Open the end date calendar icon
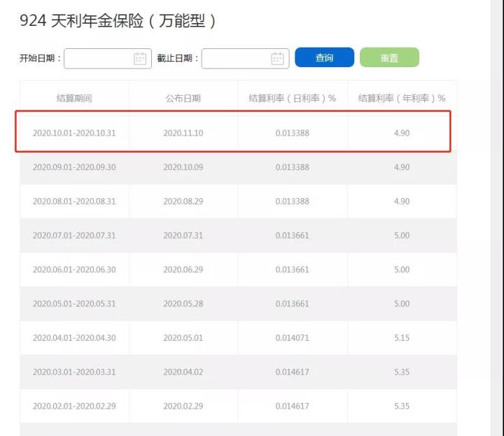This screenshot has width=504, height=436. (277, 59)
